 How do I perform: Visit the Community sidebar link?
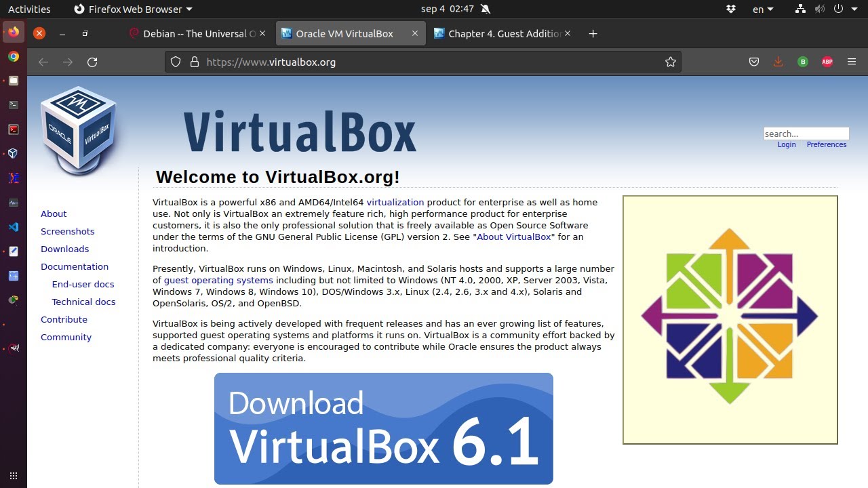tap(66, 337)
